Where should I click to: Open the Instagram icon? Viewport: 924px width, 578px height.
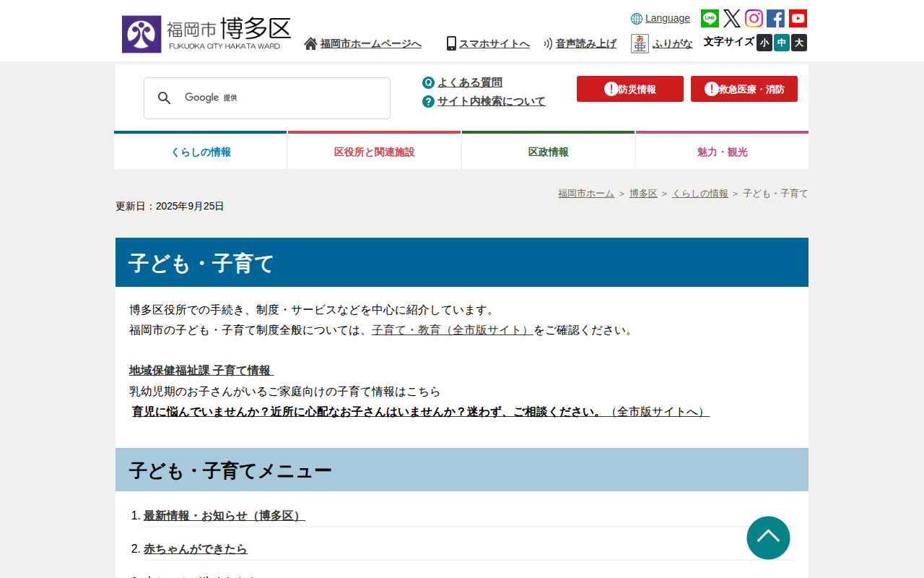pyautogui.click(x=754, y=19)
